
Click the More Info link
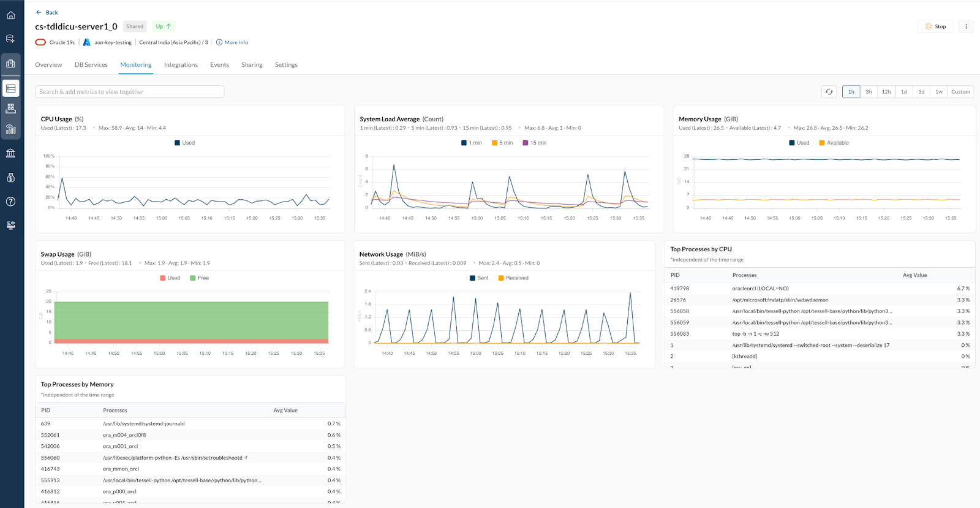pyautogui.click(x=236, y=42)
